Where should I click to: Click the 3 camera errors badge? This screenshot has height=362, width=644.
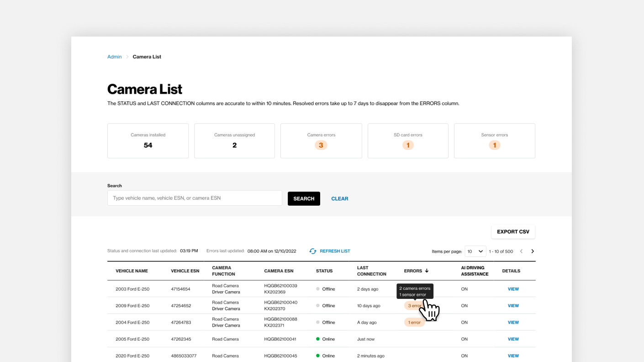(x=321, y=145)
